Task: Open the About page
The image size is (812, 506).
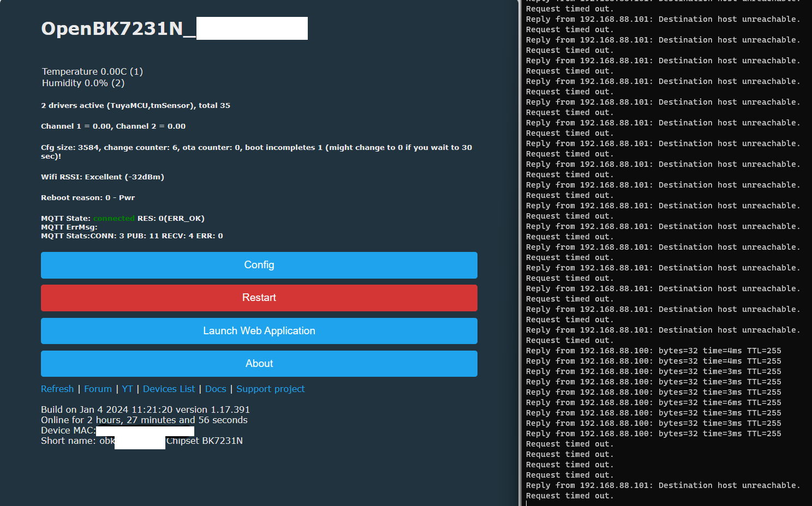Action: pyautogui.click(x=259, y=364)
